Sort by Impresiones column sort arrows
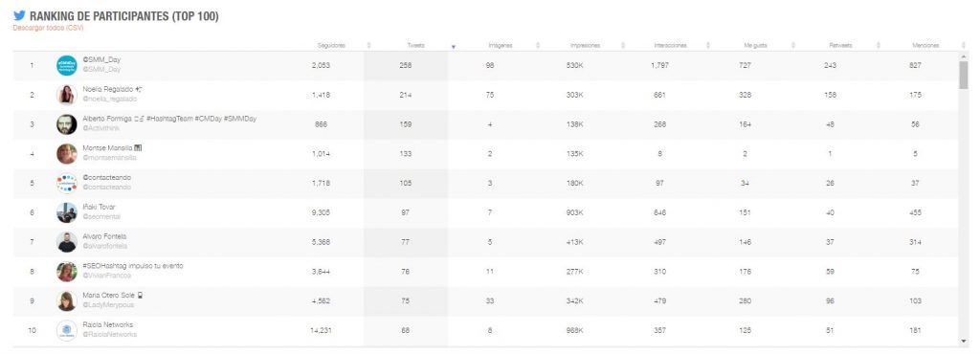 click(622, 46)
